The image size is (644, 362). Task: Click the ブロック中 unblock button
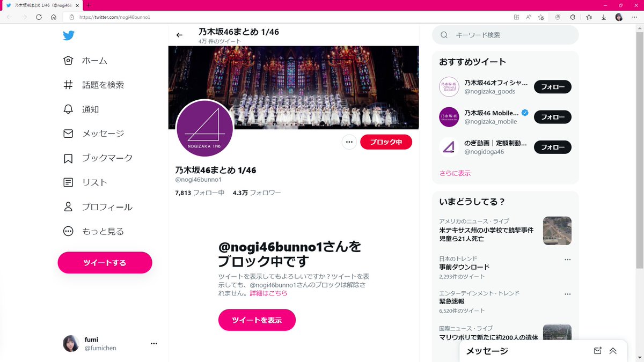(x=386, y=142)
